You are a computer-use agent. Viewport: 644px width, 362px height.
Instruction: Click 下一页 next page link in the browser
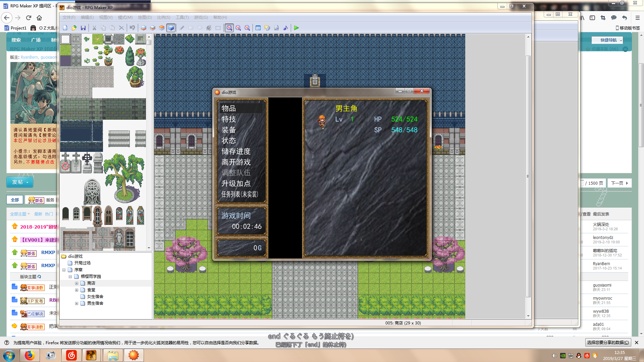(619, 183)
